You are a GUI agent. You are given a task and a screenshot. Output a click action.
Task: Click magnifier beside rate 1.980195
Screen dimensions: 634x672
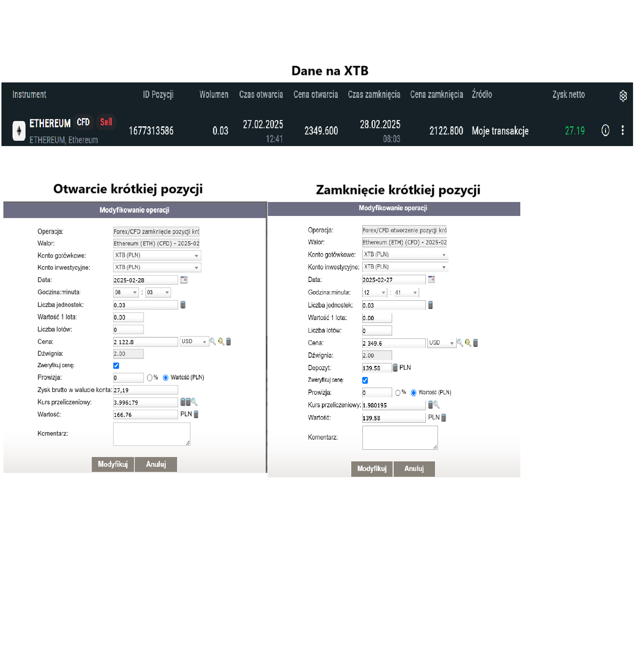[x=436, y=404]
